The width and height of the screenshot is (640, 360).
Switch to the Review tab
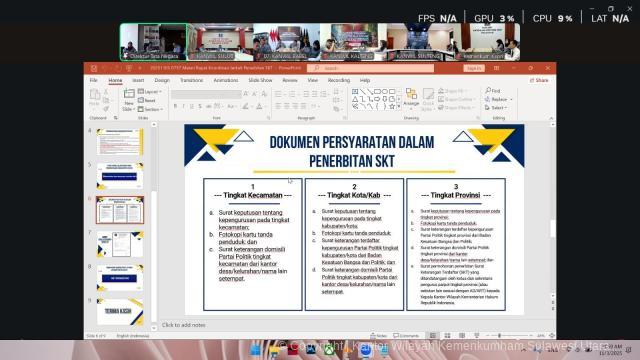click(x=290, y=80)
